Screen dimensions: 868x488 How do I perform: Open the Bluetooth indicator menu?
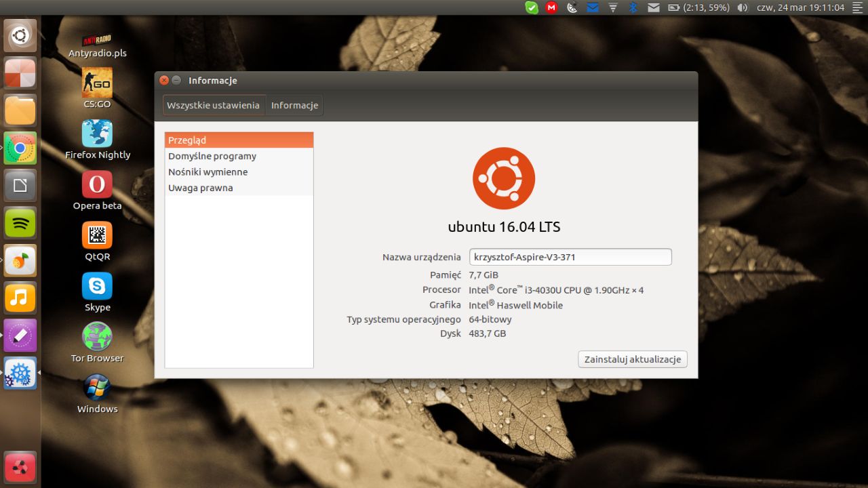(633, 7)
